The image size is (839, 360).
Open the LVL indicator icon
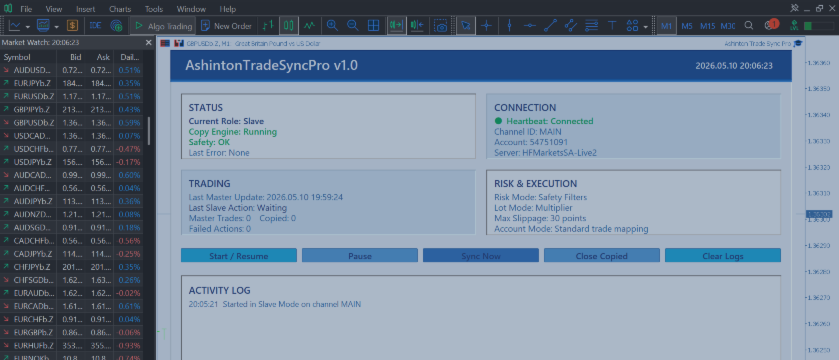pyautogui.click(x=795, y=25)
